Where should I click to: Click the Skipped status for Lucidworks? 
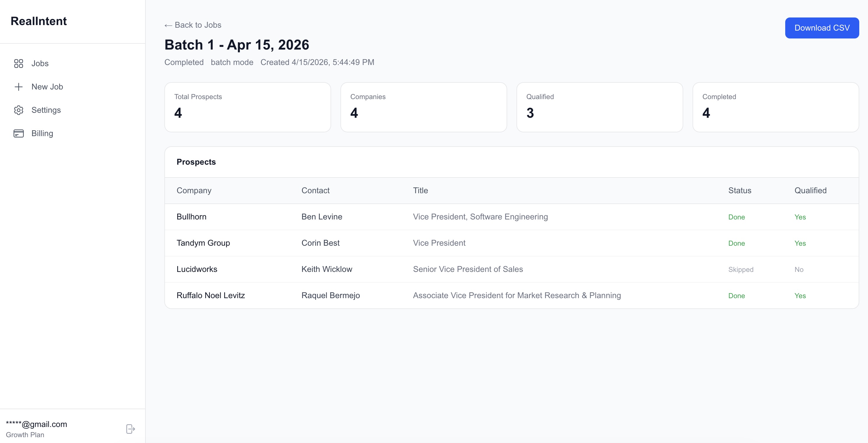(741, 269)
